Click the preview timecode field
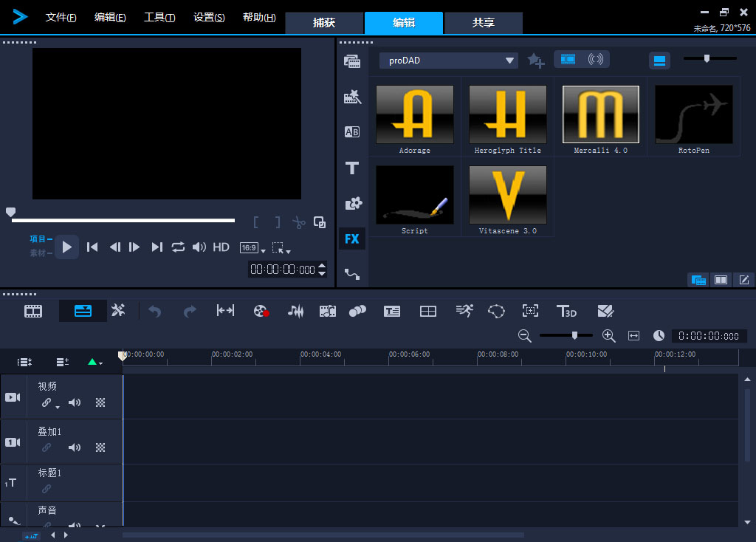Screen dimensions: 756x542 [x=283, y=269]
